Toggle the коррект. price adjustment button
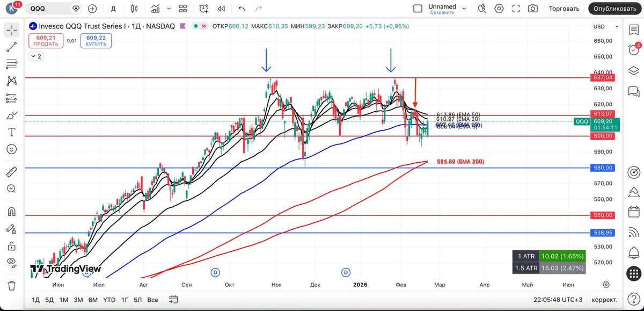 (x=604, y=299)
